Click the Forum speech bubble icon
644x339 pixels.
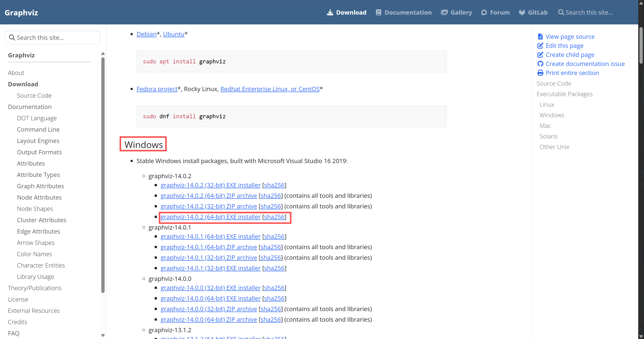484,12
